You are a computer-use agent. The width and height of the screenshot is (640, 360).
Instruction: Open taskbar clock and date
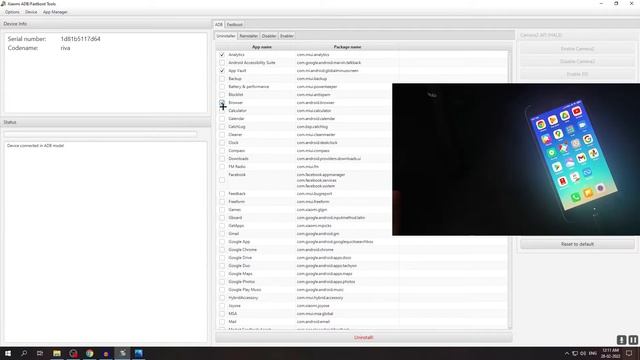611,353
